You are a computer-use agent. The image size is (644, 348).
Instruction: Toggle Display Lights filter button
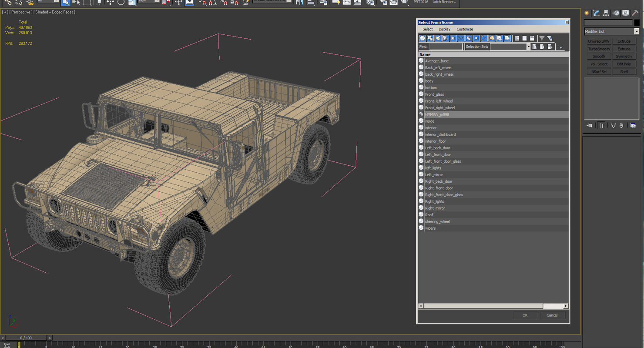click(438, 38)
